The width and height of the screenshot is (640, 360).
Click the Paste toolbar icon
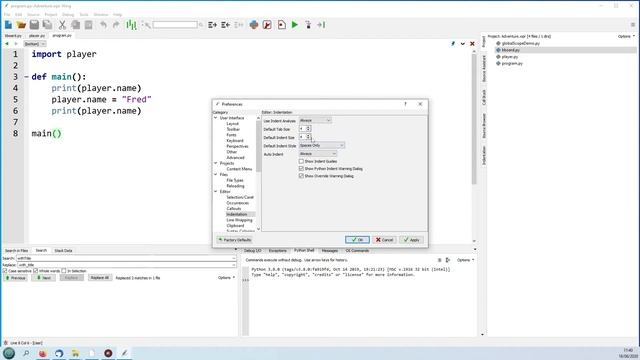pyautogui.click(x=89, y=25)
